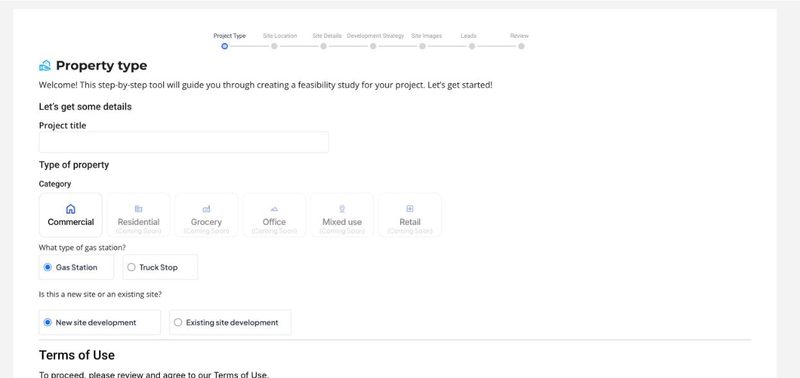Click the 'Project Type' step label
The image size is (800, 378).
[x=230, y=36]
